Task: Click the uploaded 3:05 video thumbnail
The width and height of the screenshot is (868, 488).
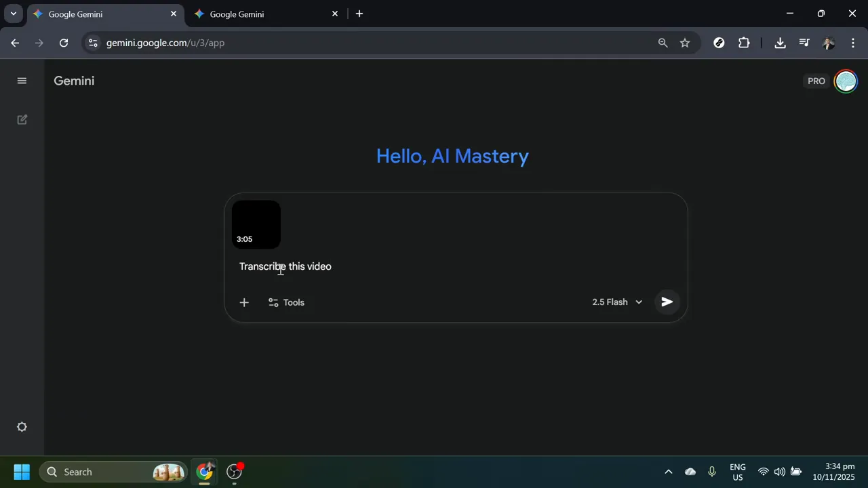Action: (x=256, y=224)
